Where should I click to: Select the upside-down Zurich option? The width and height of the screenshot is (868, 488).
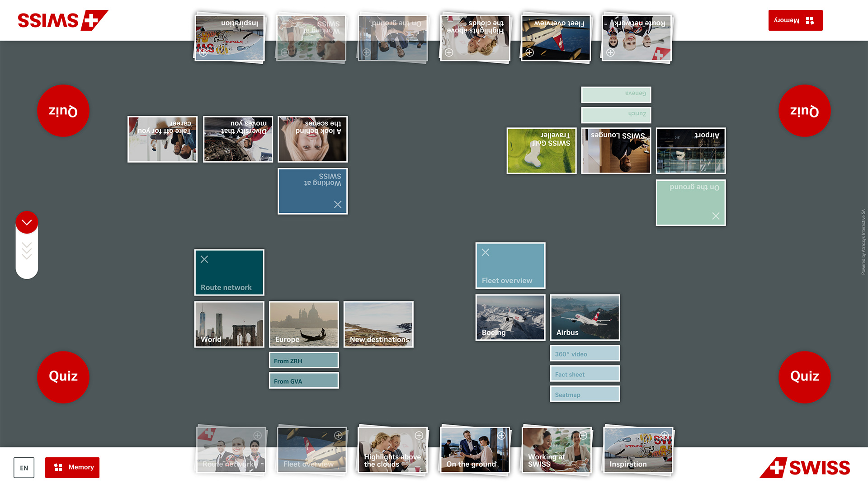(616, 115)
